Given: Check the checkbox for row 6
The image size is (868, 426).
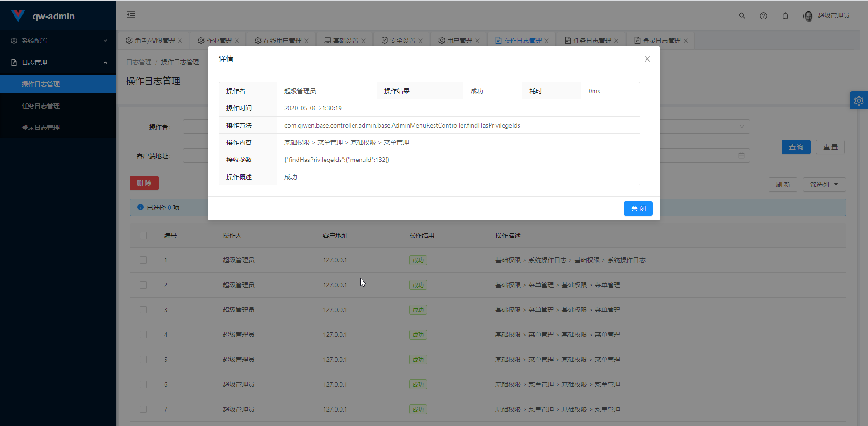Looking at the screenshot, I should point(143,384).
